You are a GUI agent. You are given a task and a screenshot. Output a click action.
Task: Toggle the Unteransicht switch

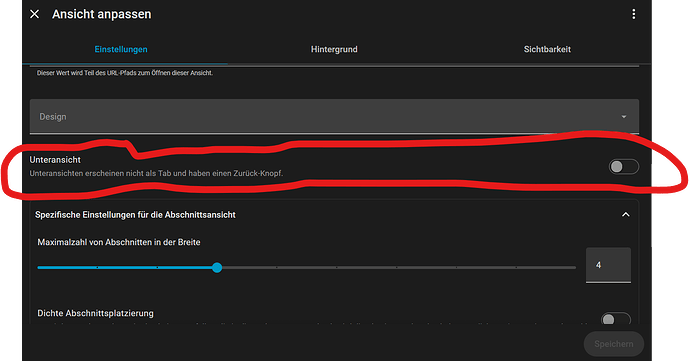[x=624, y=166]
